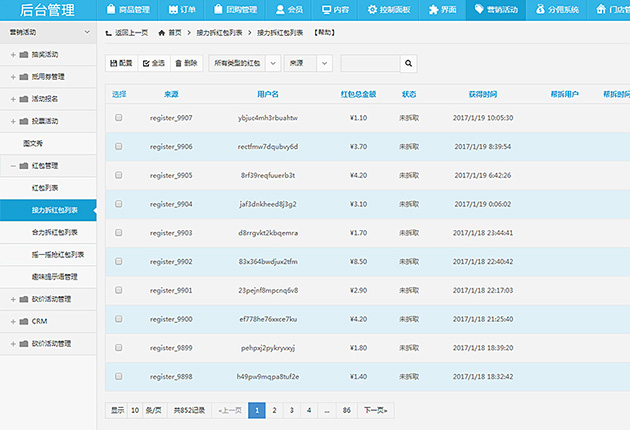This screenshot has width=630, height=430.
Task: Sort by 获得时间 column header
Action: pos(483,94)
